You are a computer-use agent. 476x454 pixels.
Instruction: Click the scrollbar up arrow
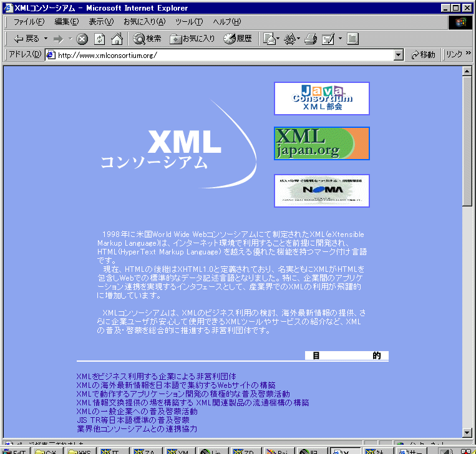(467, 71)
